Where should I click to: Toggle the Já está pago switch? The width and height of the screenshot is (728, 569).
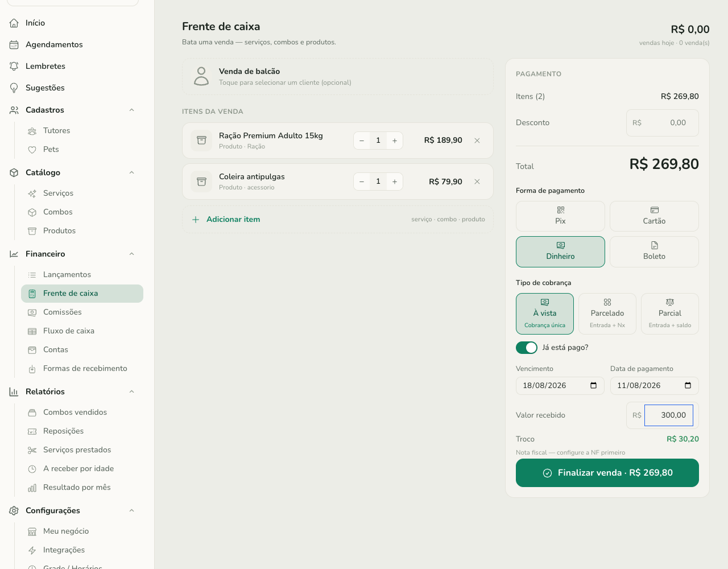(x=527, y=348)
